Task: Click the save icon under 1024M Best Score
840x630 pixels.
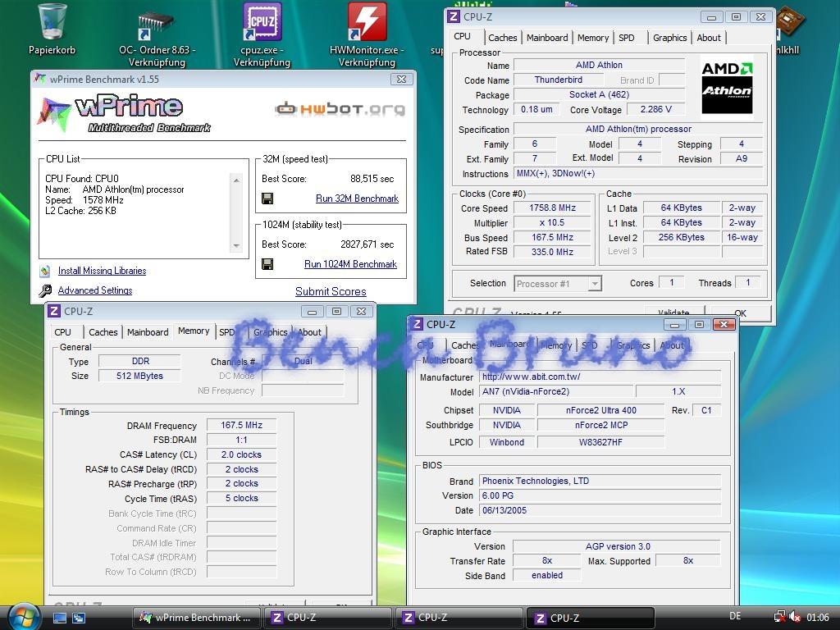Action: [x=267, y=264]
